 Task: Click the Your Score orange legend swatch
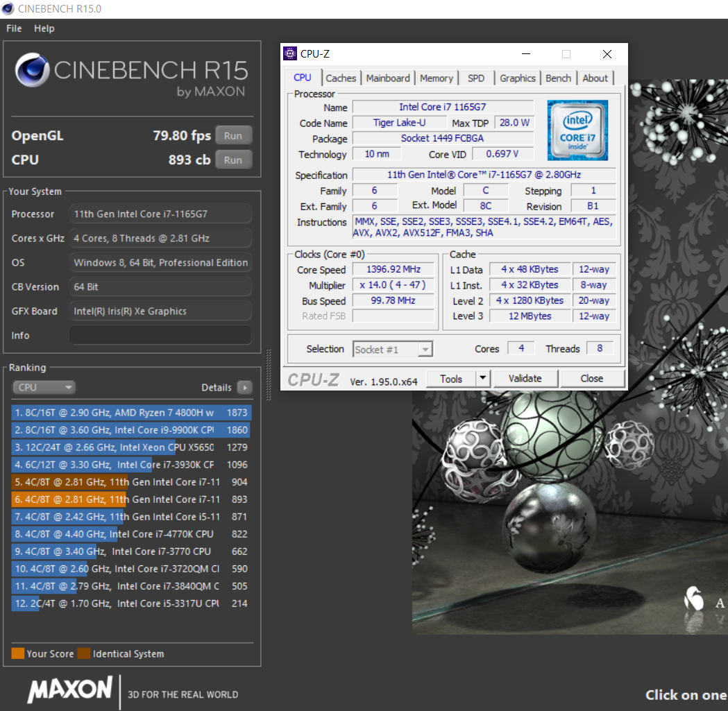(17, 653)
